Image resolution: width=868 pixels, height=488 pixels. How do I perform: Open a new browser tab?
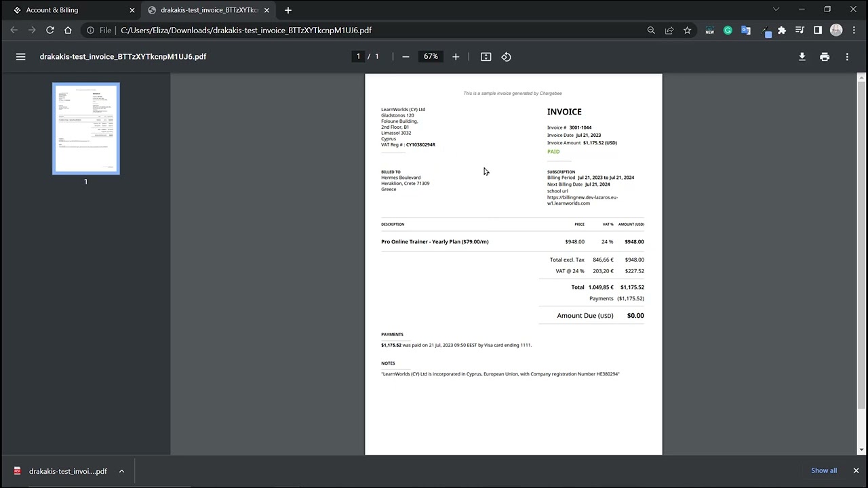288,10
